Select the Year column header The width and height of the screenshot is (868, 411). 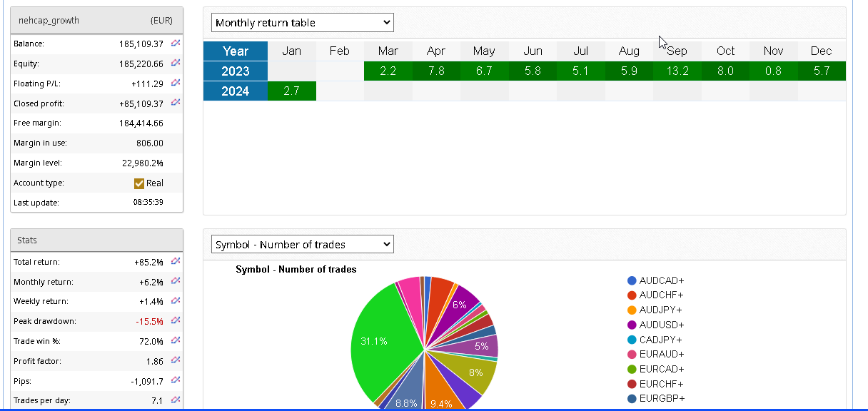[236, 51]
